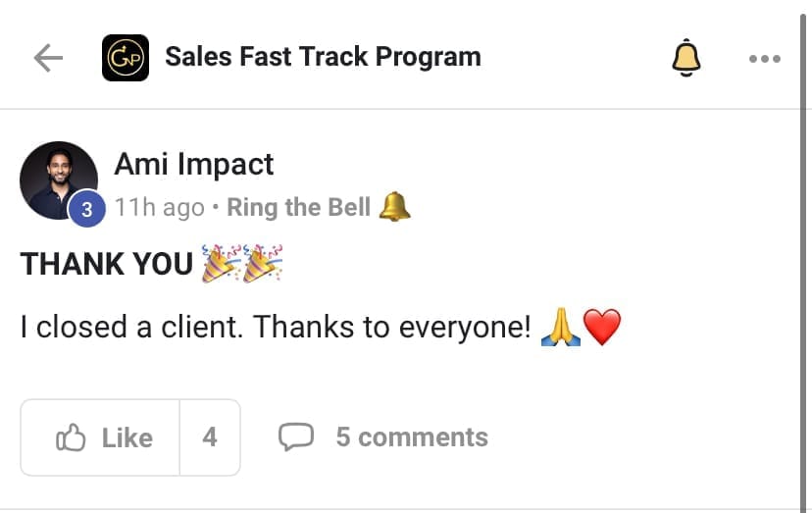This screenshot has height=513, width=812.
Task: View Ami Impact's profile picture
Action: (x=57, y=179)
